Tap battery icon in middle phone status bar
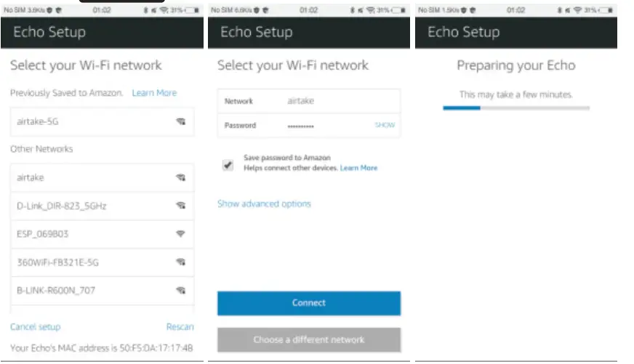Image resolution: width=634 pixels, height=364 pixels. click(x=399, y=10)
